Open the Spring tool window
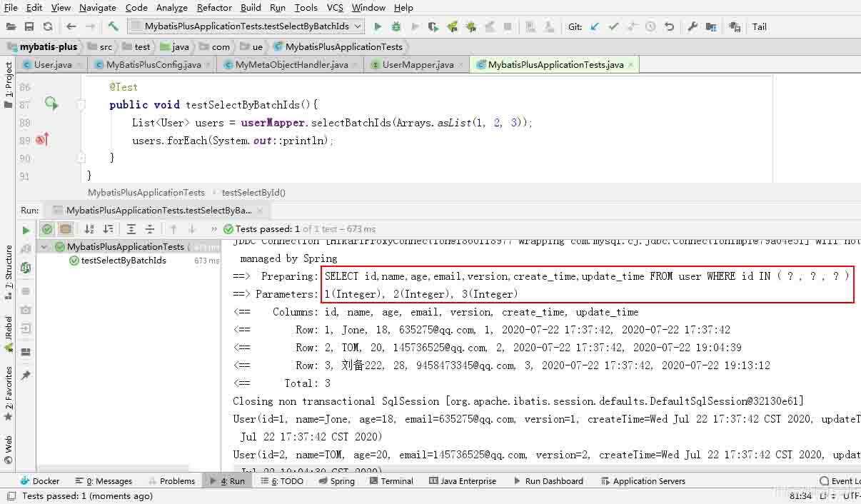 point(336,481)
